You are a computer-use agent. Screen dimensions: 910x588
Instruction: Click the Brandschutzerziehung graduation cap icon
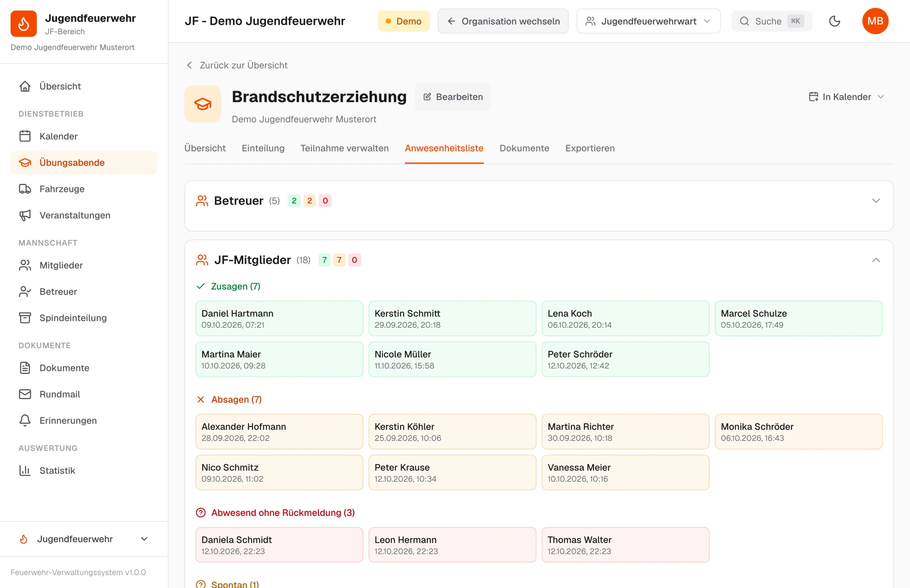point(203,104)
